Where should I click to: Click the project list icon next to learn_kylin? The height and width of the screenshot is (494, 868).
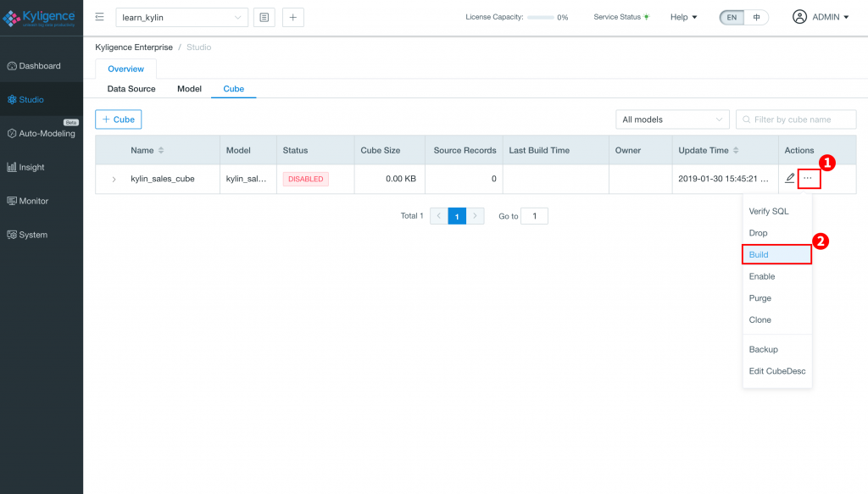click(264, 17)
